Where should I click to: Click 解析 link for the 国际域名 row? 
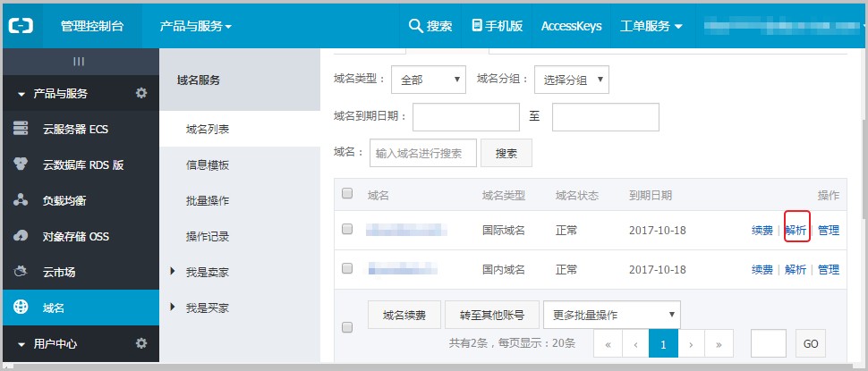coord(796,231)
